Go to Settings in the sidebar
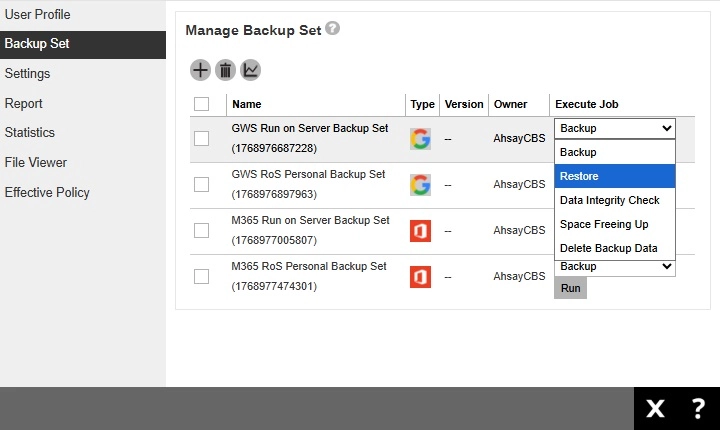Image resolution: width=720 pixels, height=430 pixels. pyautogui.click(x=27, y=74)
